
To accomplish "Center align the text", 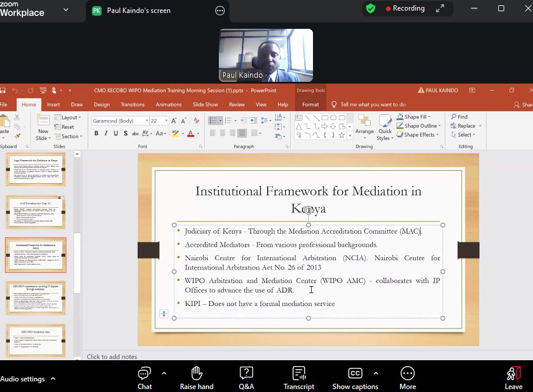I will point(222,133).
